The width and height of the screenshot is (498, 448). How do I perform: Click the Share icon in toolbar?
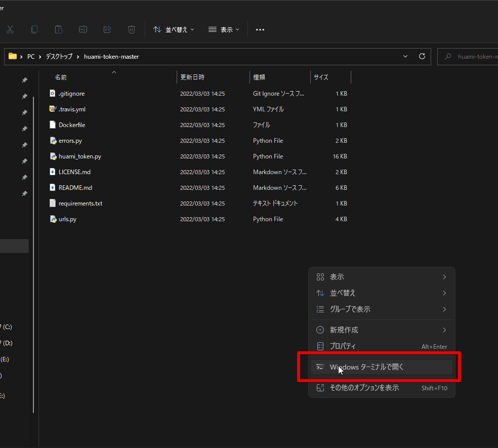(x=107, y=29)
